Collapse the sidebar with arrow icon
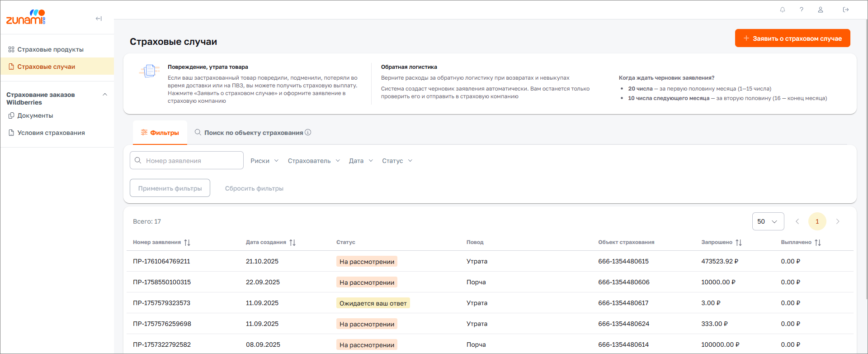The width and height of the screenshot is (868, 354). (99, 19)
